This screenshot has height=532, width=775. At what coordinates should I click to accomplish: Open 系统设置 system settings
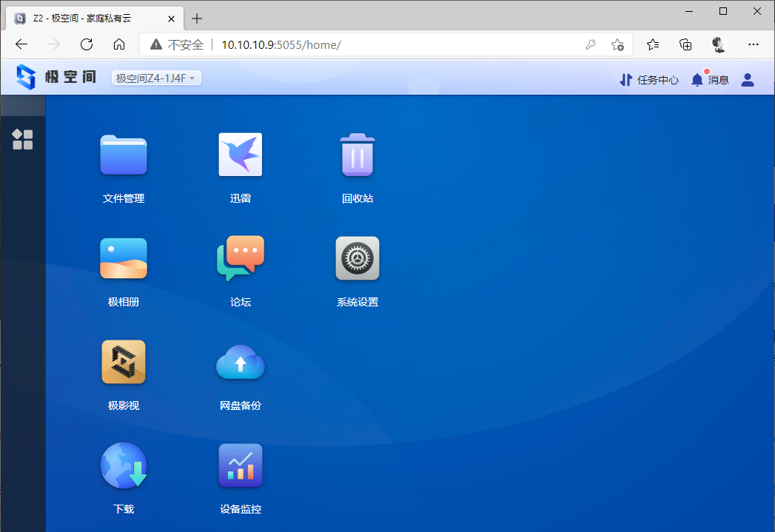(x=358, y=259)
